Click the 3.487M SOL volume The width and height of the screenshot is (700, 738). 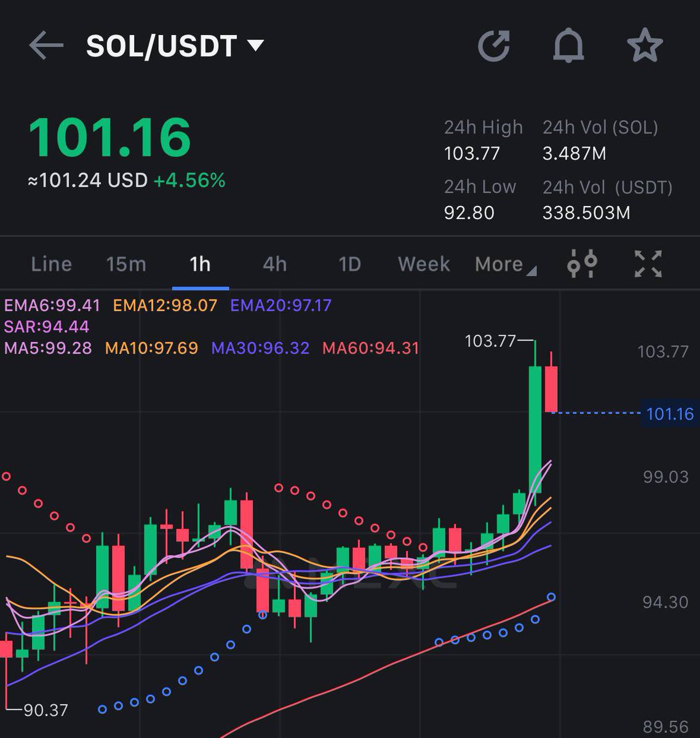pos(575,153)
